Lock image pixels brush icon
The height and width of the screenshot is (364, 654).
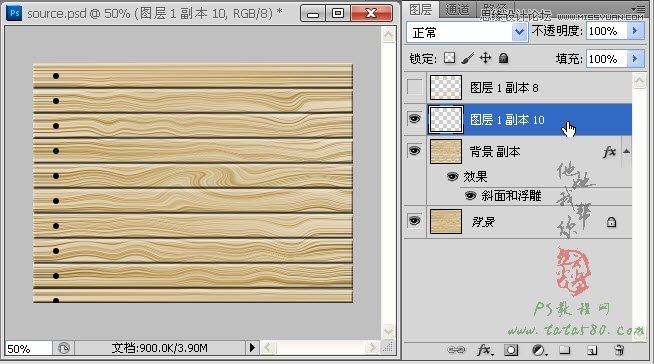coord(468,58)
